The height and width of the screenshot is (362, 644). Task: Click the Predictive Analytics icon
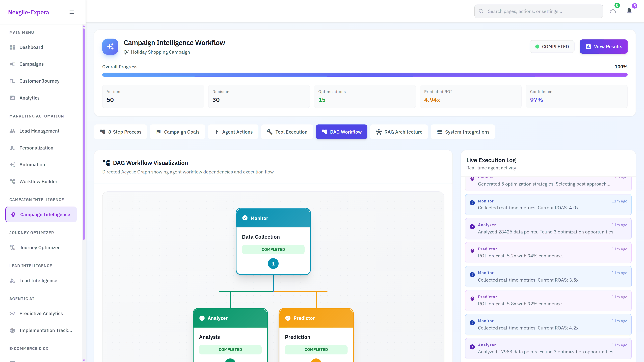[x=13, y=313]
